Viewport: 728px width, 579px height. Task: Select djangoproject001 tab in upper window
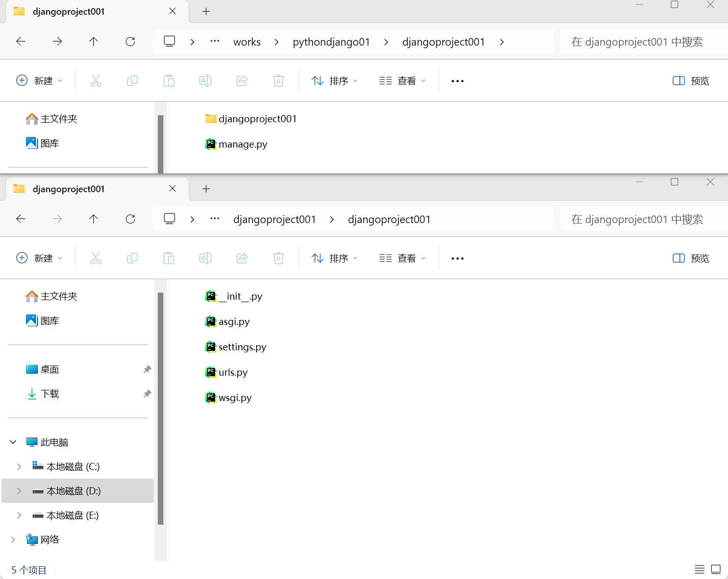point(97,12)
